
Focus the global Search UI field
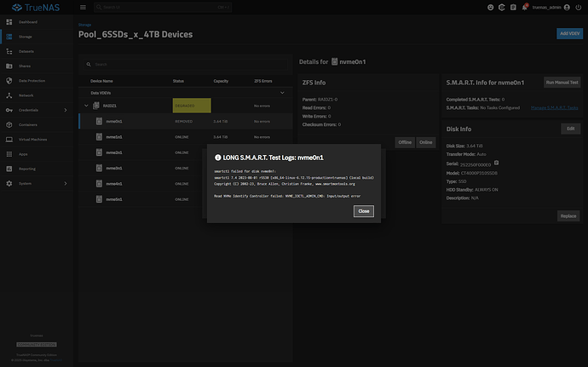(x=163, y=7)
